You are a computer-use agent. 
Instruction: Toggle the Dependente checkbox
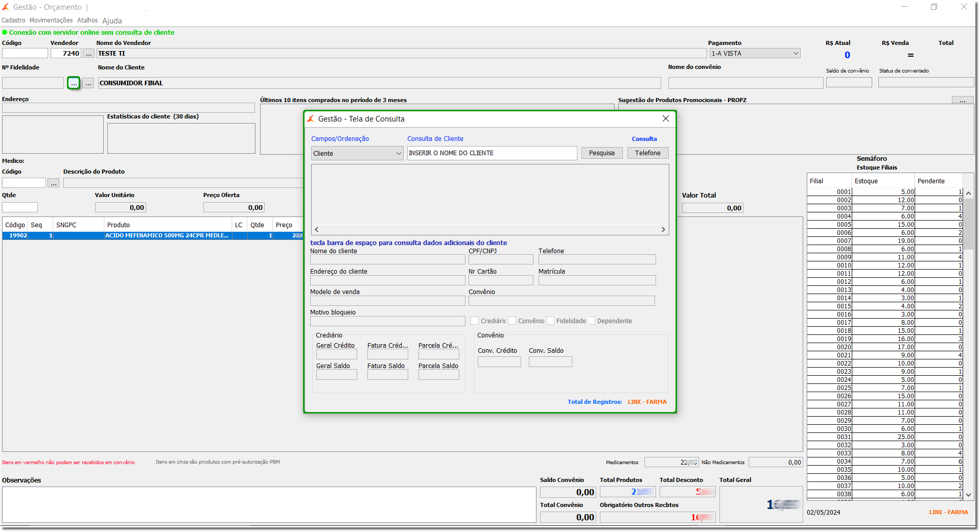pos(592,321)
